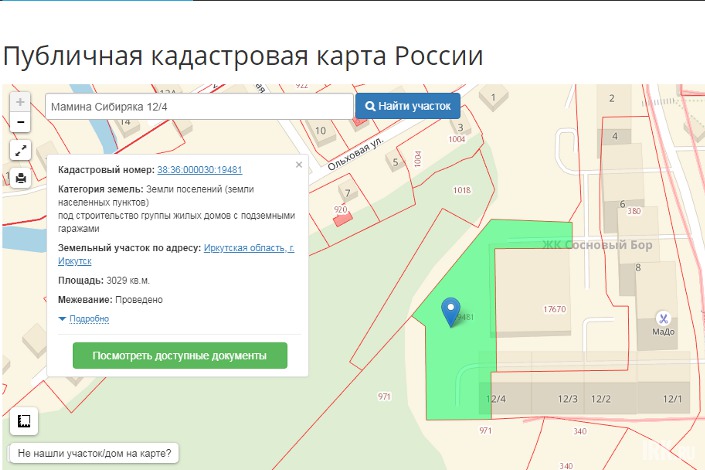Zoom out the map with minus button

pos(20,122)
